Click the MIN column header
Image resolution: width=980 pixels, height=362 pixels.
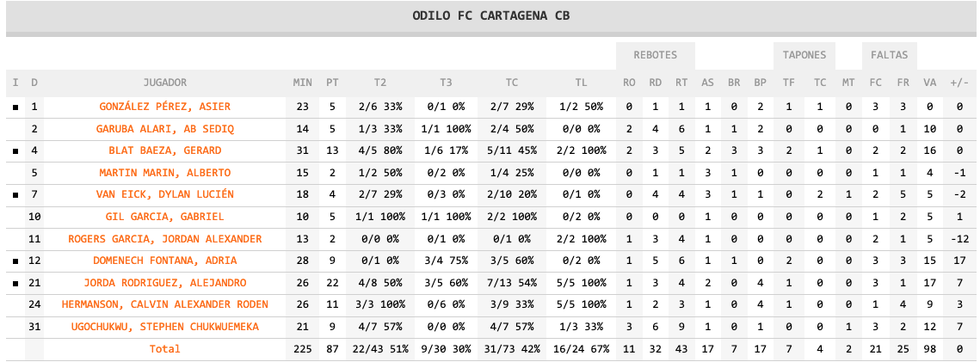pos(302,83)
